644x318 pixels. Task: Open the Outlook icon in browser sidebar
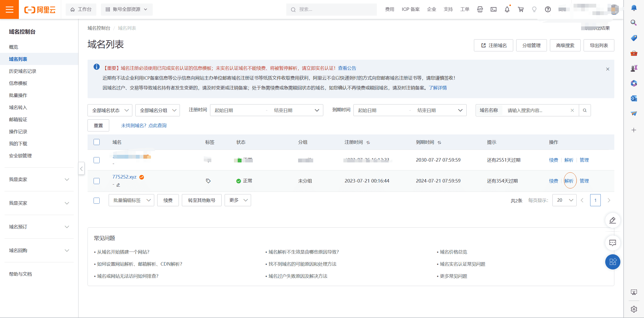coord(634,98)
